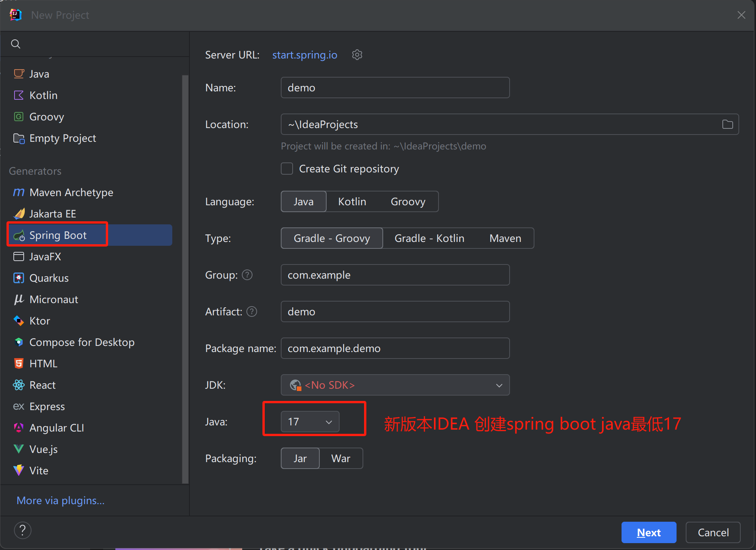
Task: Select the Ktor generator
Action: pyautogui.click(x=40, y=321)
